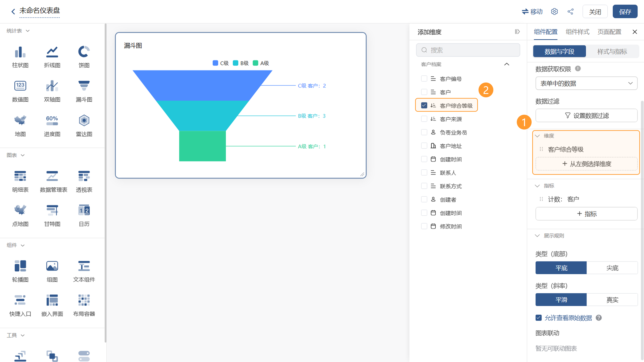Viewport: 644px width, 362px height.
Task: Add a 透视表 pivot table component
Action: tap(84, 182)
